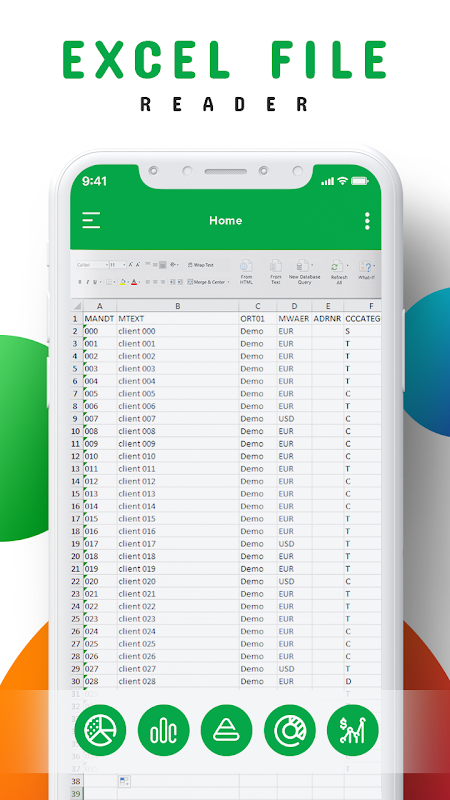Toggle italic formatting in the ribbon

pyautogui.click(x=87, y=282)
